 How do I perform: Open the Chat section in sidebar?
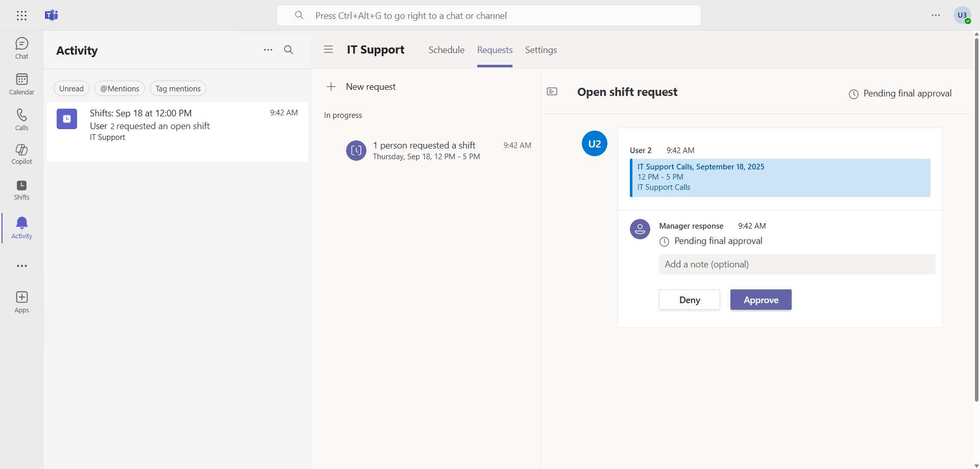click(x=21, y=48)
